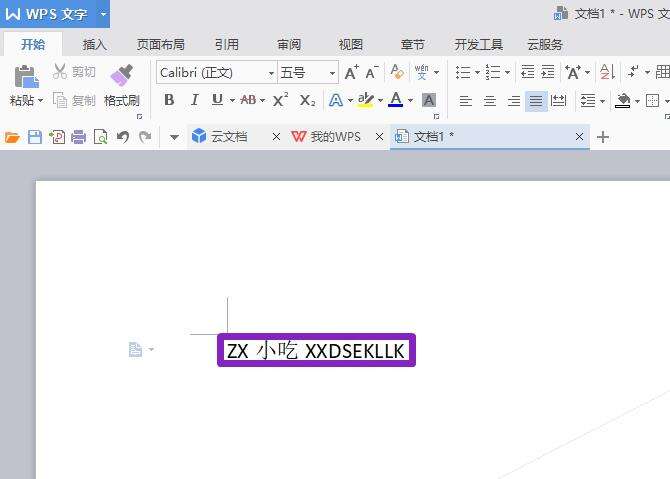The image size is (670, 479).
Task: Click the export to PDF icon
Action: (57, 137)
